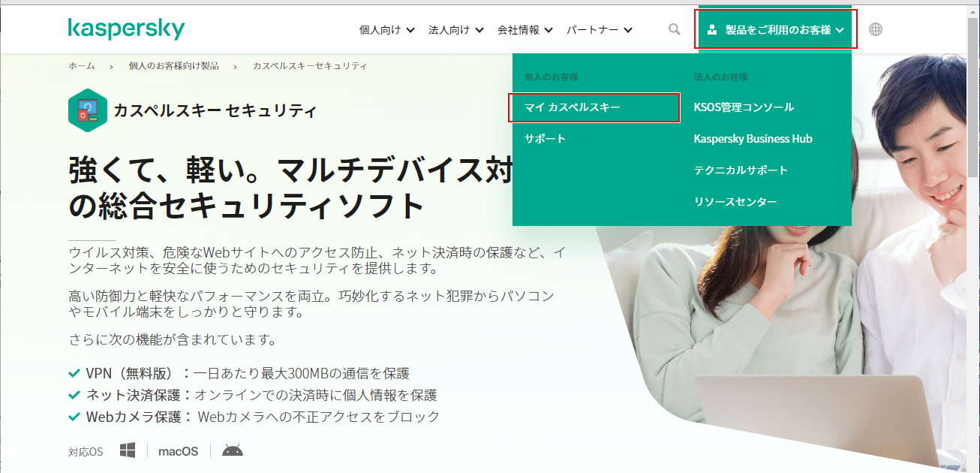Click the Kaspersky logo
The width and height of the screenshot is (980, 473).
pos(126,29)
